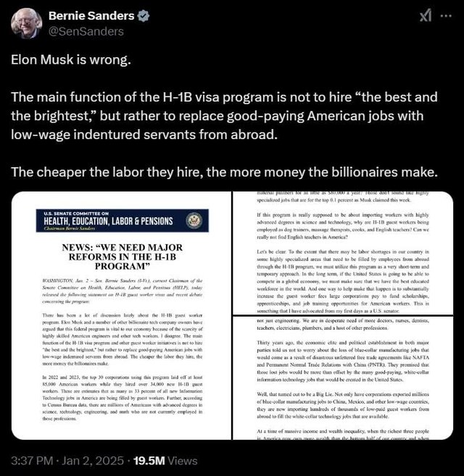Open the three-dot more options menu
This screenshot has height=476, width=464.
tap(446, 16)
